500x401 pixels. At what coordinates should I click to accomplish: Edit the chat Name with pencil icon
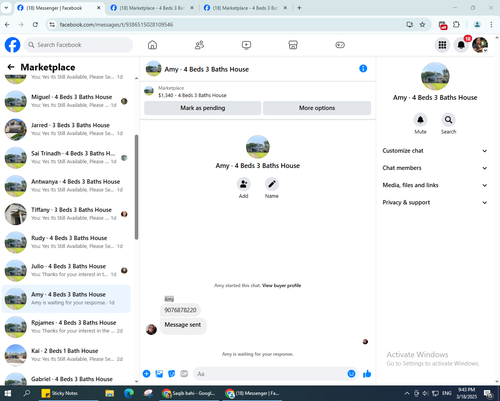[x=272, y=184]
